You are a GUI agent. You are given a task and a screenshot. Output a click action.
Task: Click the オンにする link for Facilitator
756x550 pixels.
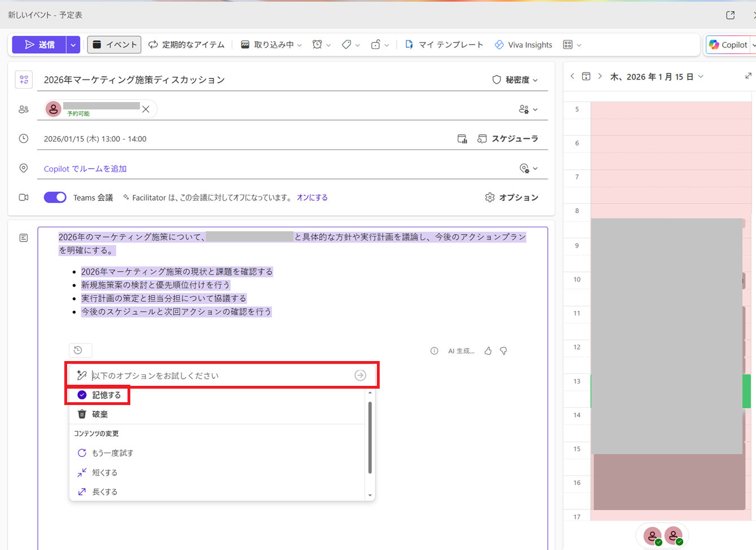click(312, 197)
